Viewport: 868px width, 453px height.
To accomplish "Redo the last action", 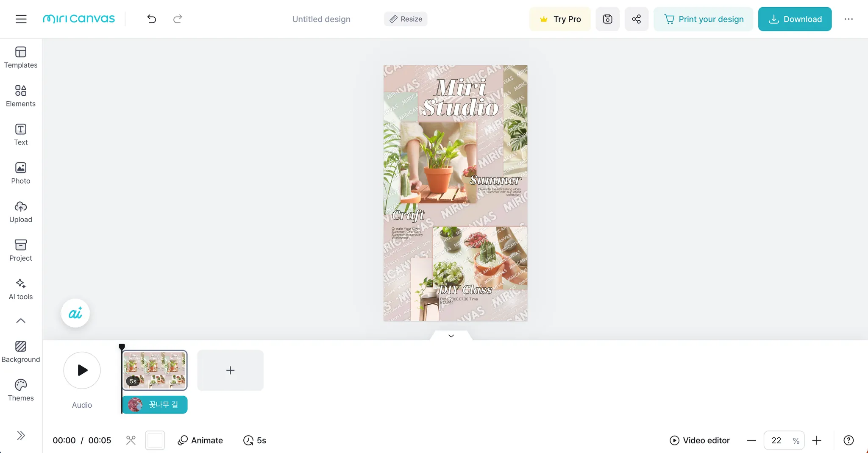I will (178, 19).
